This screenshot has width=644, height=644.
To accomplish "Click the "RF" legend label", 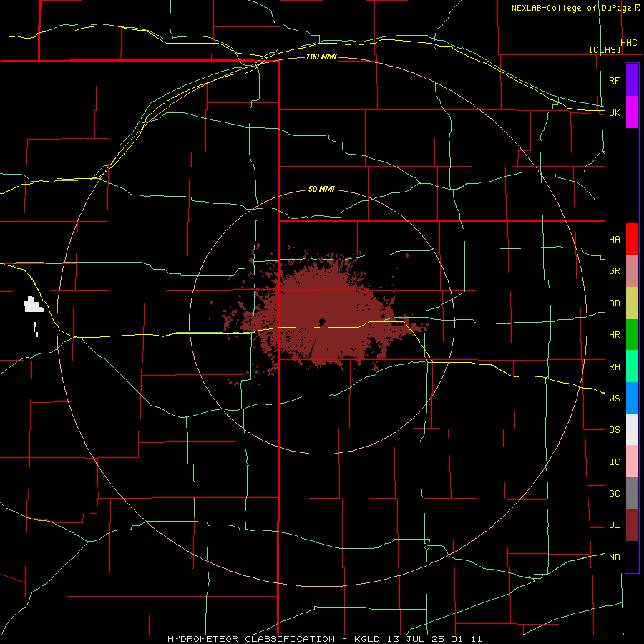I will [x=614, y=80].
